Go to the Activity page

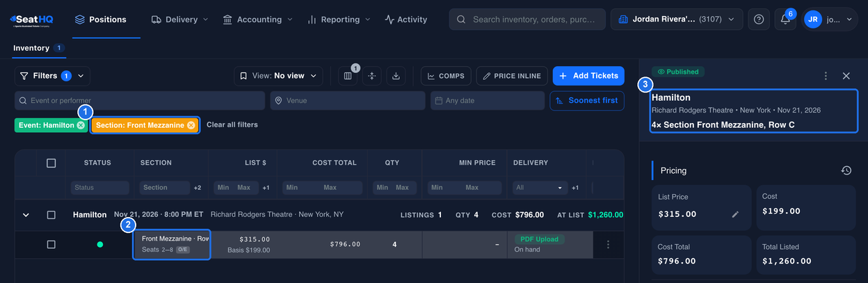click(x=406, y=19)
